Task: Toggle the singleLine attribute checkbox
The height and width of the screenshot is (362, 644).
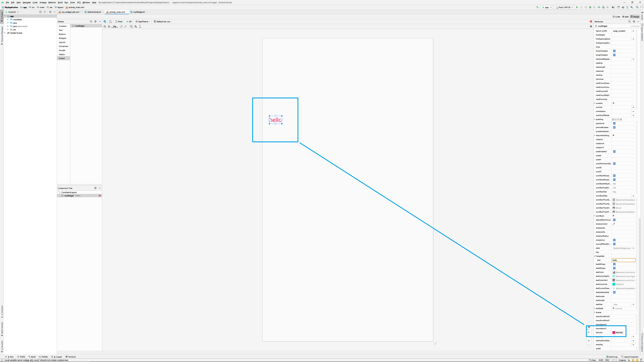Action: (614, 240)
